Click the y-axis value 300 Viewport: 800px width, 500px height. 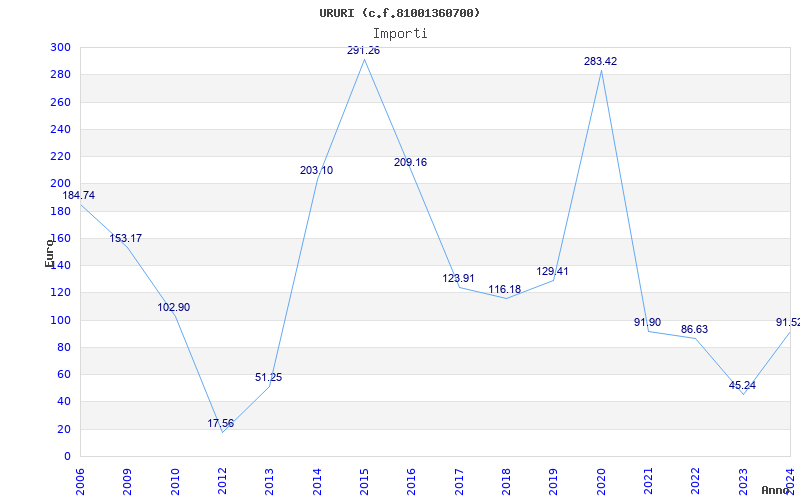pyautogui.click(x=60, y=47)
